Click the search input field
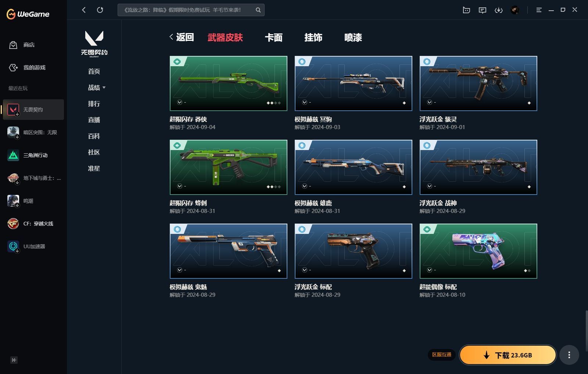588x374 pixels. tap(186, 10)
